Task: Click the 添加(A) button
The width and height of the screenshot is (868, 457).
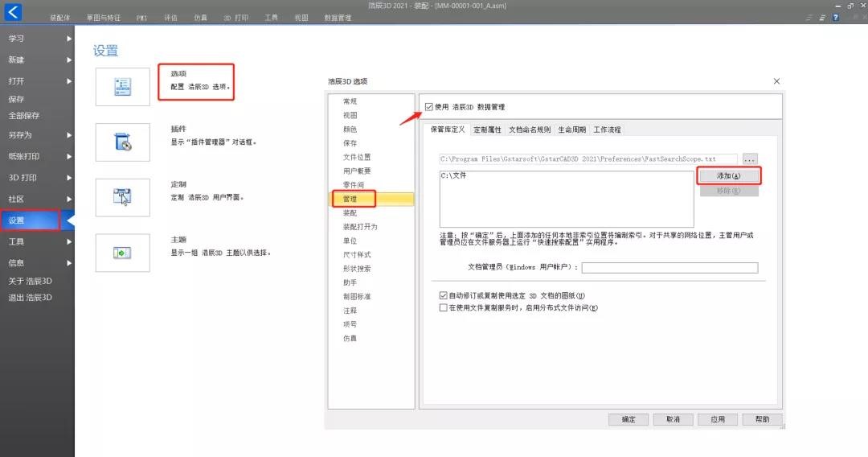Action: click(728, 175)
